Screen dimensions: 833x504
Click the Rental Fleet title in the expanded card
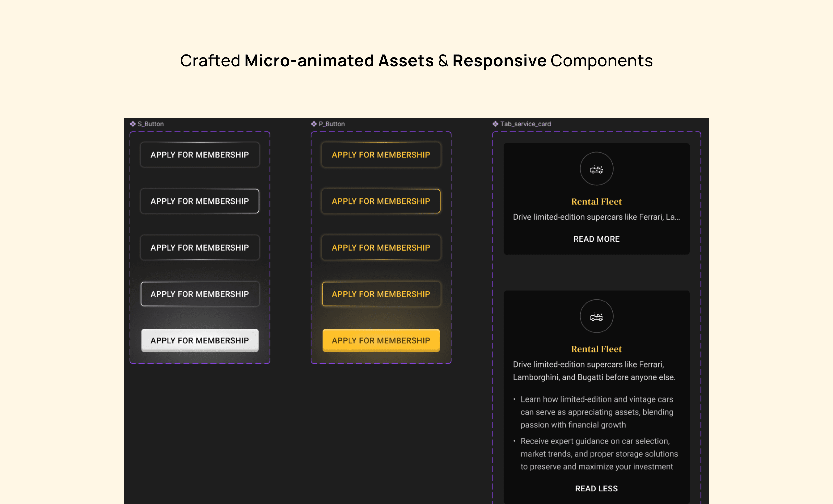click(596, 349)
